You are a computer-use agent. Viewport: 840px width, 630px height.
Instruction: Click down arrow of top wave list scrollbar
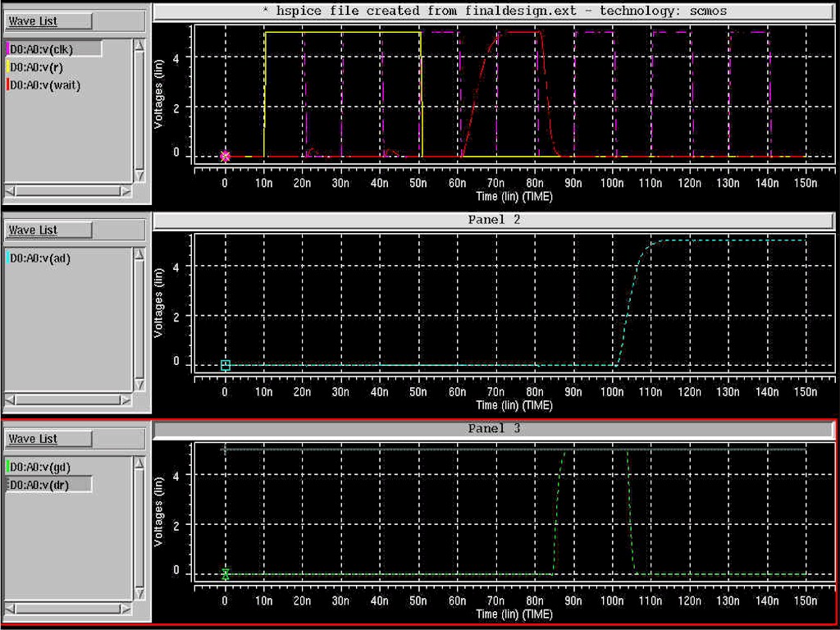click(139, 176)
